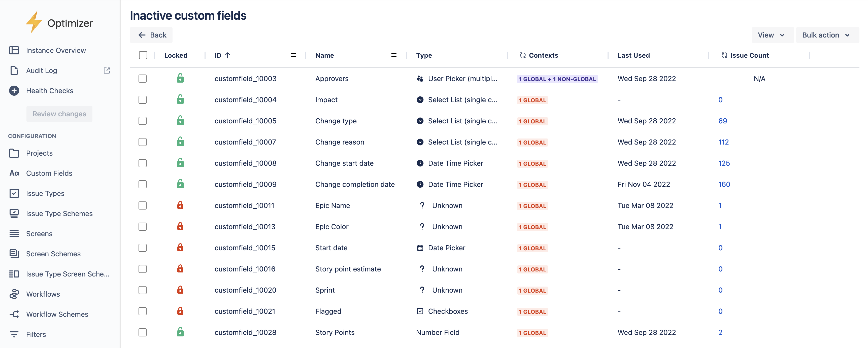Screen dimensions: 868x348
Task: Click the Back button
Action: (x=151, y=35)
